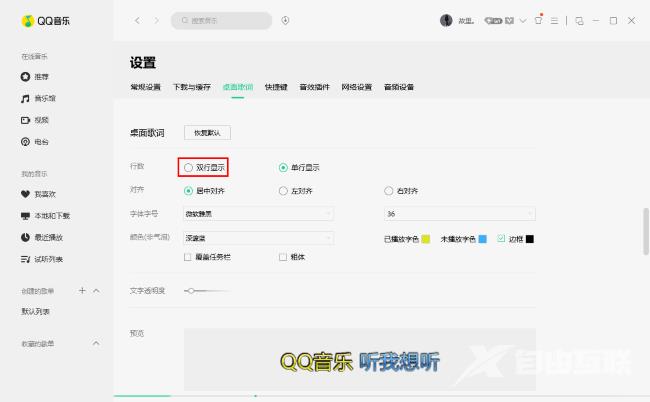The height and width of the screenshot is (402, 650).
Task: Expand account dropdown chevron beside VIP badge
Action: (x=523, y=20)
